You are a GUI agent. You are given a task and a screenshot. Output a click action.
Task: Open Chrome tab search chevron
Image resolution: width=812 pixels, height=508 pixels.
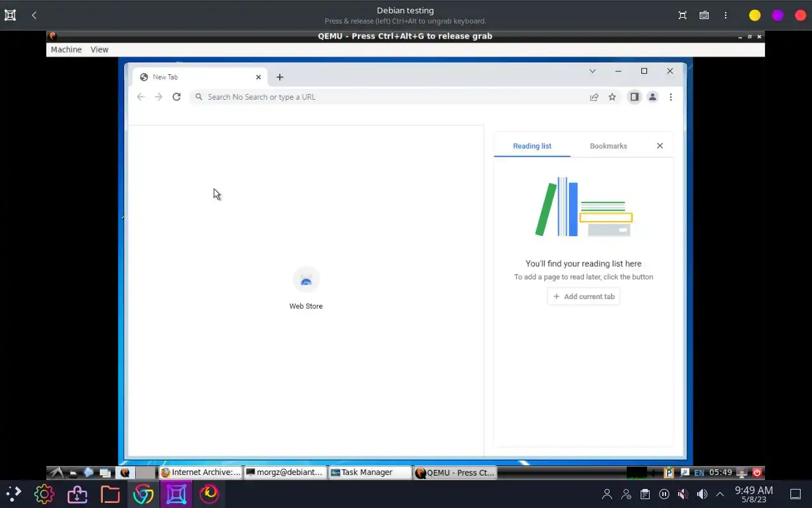tap(593, 71)
